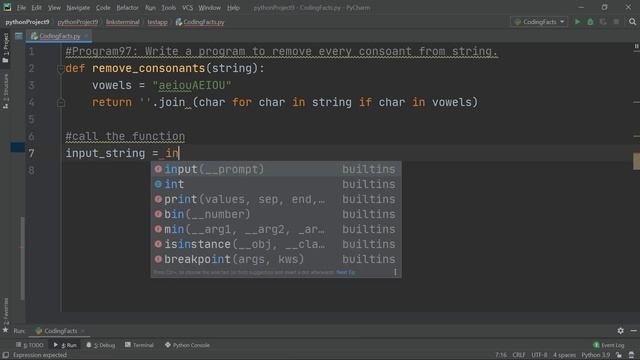
Task: Open Search Everywhere magnifier icon
Action: pos(632,22)
